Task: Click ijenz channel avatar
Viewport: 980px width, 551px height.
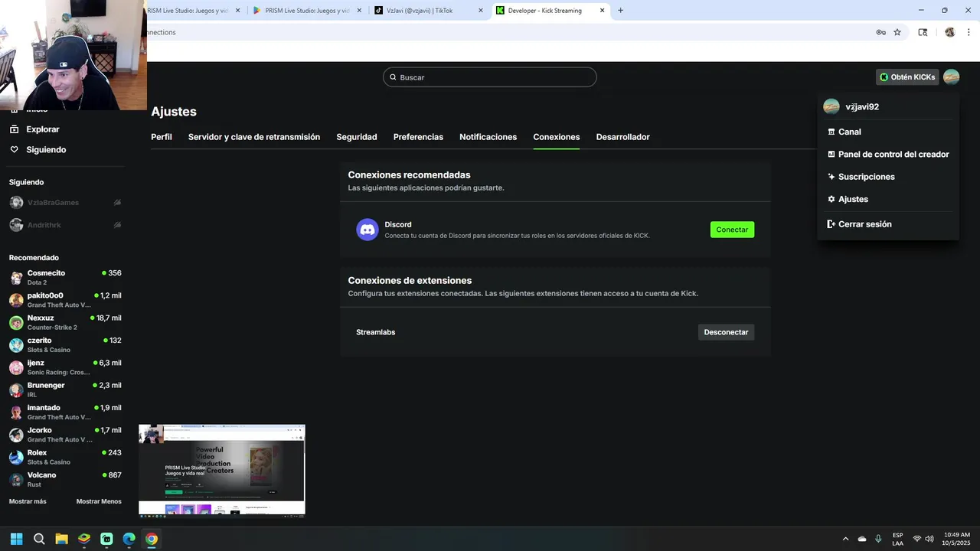Action: 16,367
